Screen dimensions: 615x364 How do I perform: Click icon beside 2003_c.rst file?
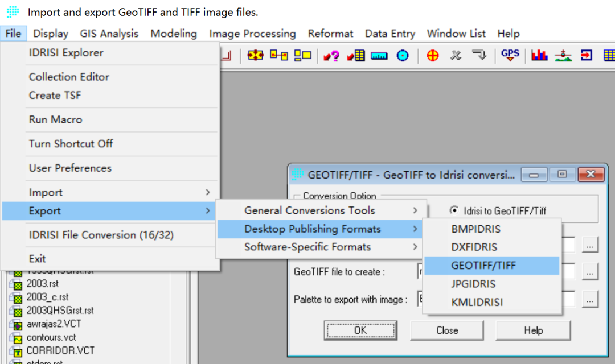17,298
